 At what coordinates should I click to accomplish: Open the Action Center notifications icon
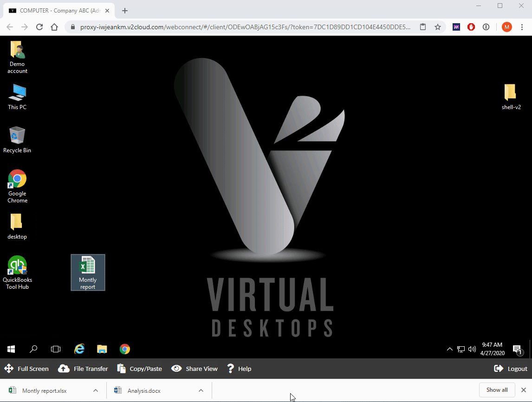[x=517, y=350]
